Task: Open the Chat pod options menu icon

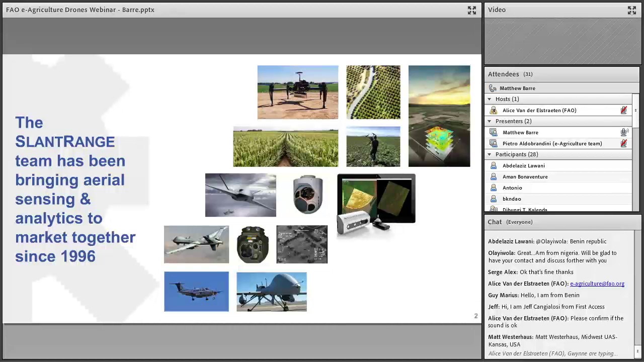Action: (x=637, y=351)
